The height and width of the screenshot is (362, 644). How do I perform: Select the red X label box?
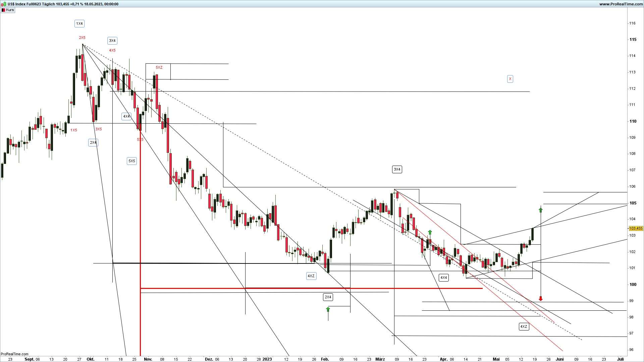510,79
